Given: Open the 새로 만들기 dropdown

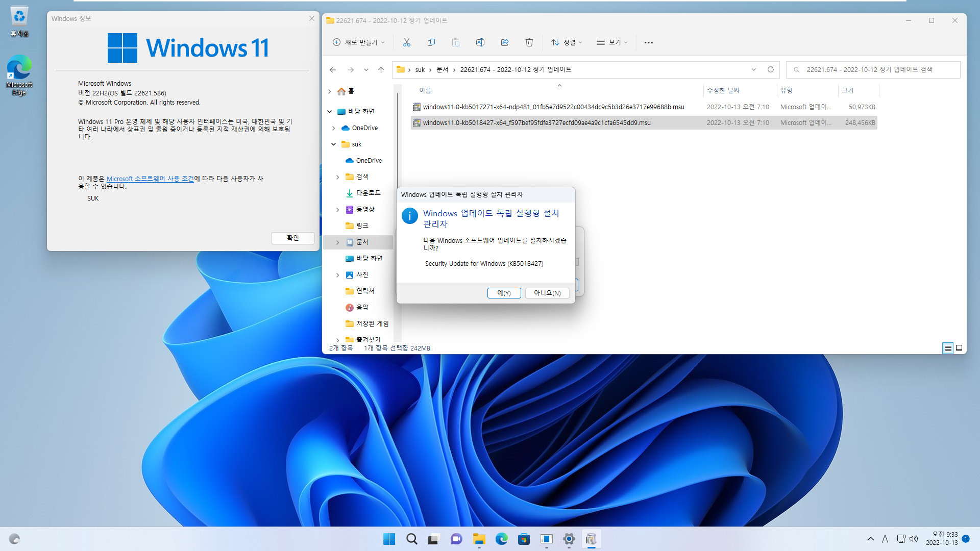Looking at the screenshot, I should [358, 42].
